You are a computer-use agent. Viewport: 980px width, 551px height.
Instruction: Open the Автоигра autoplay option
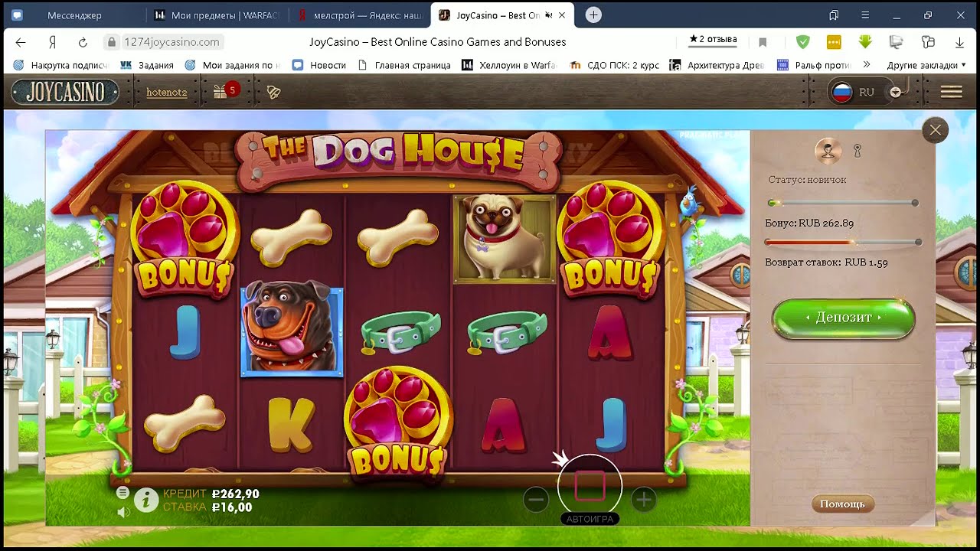(590, 519)
